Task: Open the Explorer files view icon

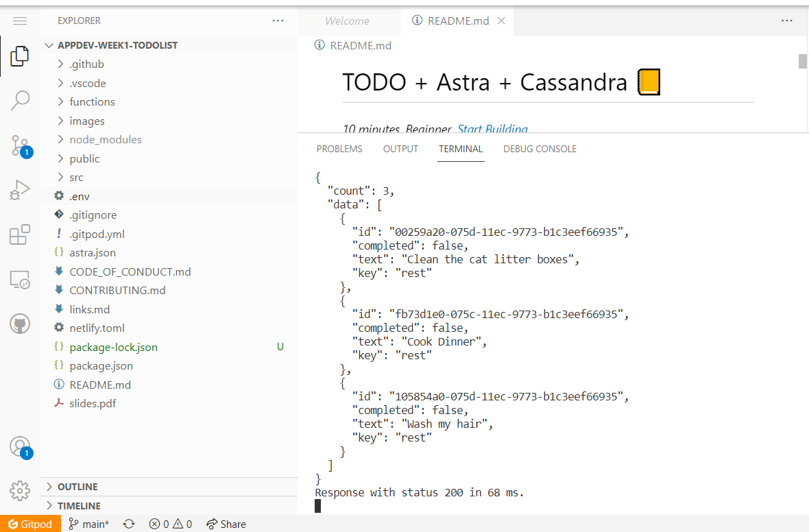Action: (x=20, y=56)
